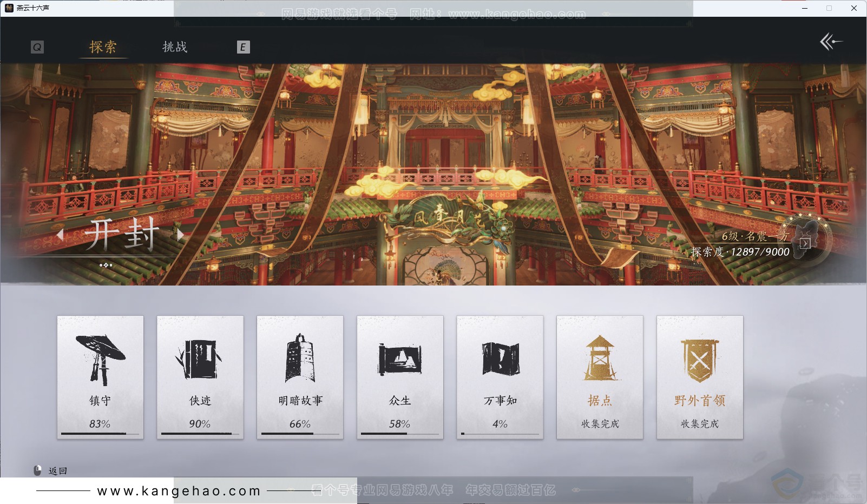Minimize the 燕云十六声 window

pos(805,8)
